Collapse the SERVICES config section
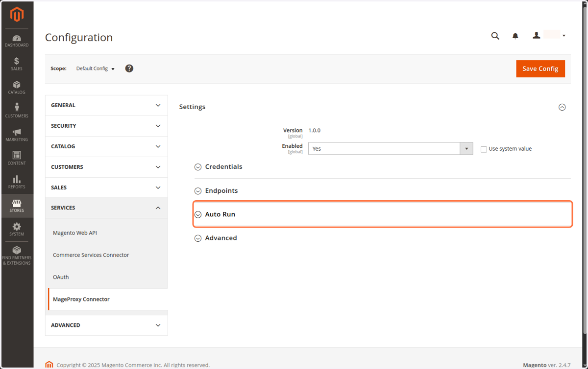 106,208
